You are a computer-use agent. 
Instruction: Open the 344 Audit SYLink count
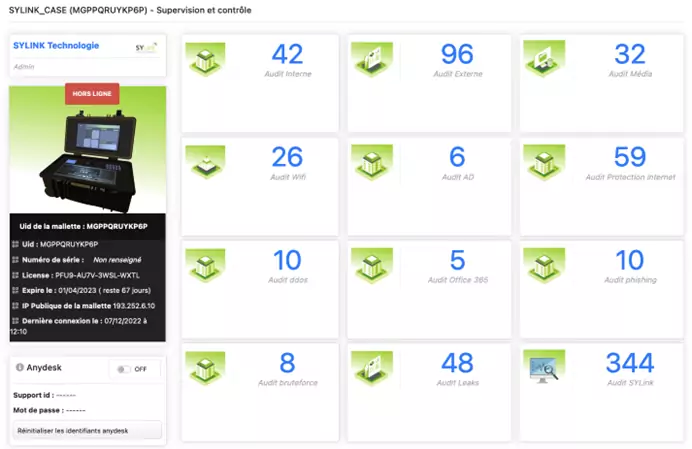pyautogui.click(x=630, y=362)
